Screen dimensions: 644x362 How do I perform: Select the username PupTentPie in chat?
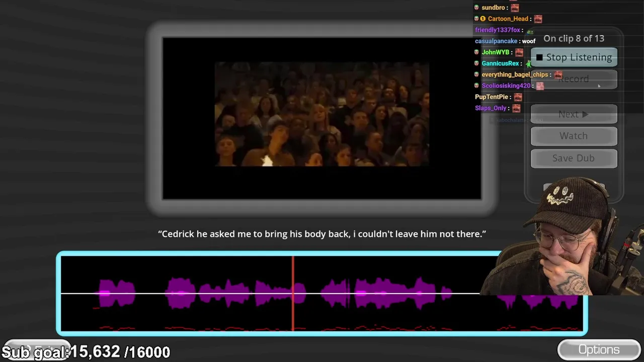pos(492,97)
